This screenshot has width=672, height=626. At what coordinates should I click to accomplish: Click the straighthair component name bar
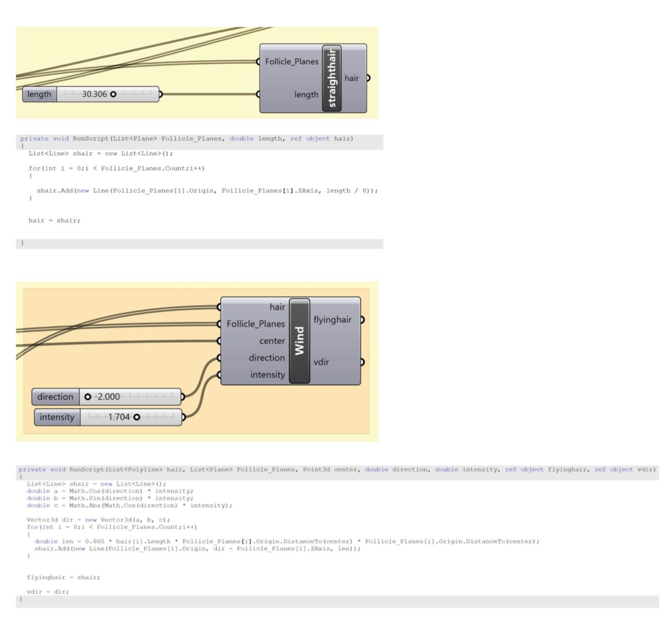332,78
